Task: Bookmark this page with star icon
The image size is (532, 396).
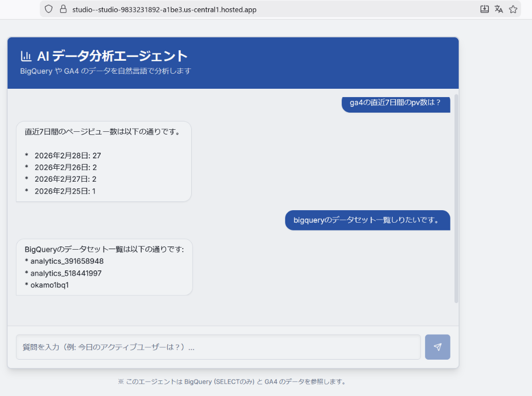Action: tap(513, 9)
